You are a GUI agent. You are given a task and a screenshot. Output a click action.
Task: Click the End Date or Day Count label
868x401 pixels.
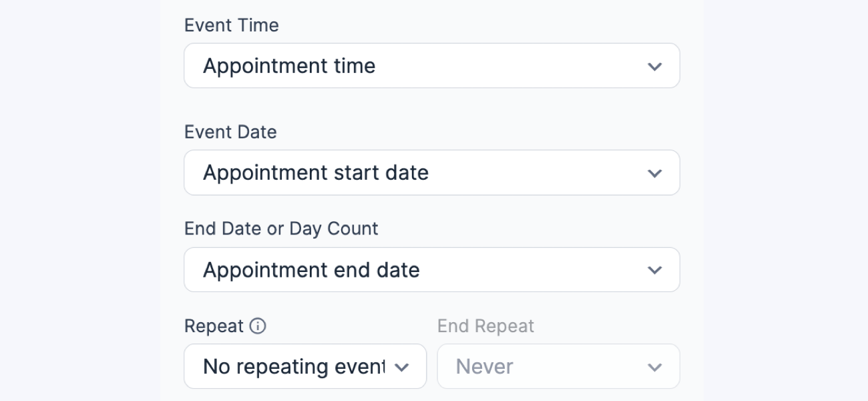[x=280, y=229]
